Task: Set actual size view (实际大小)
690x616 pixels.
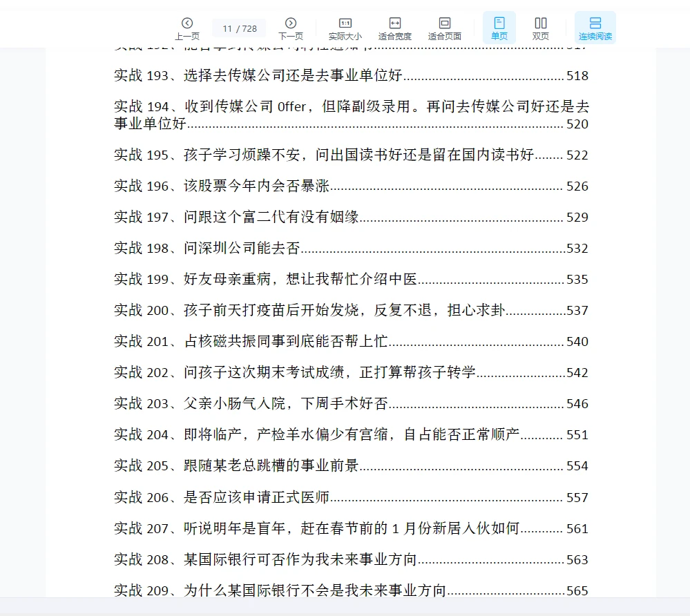Action: 345,28
